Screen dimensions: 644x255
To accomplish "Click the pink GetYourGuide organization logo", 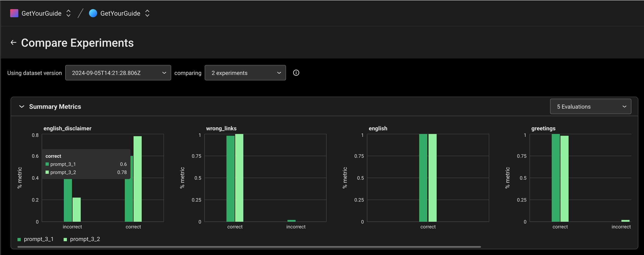I will click(x=14, y=13).
